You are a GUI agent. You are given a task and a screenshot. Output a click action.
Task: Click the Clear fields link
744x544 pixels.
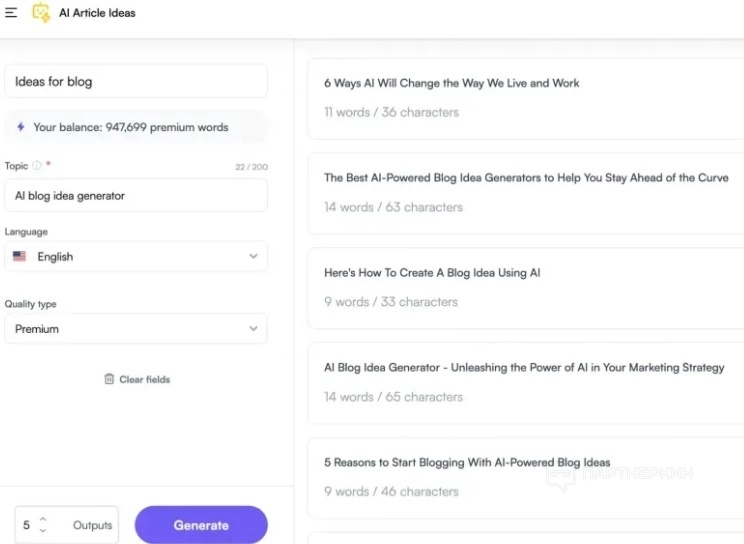click(144, 380)
